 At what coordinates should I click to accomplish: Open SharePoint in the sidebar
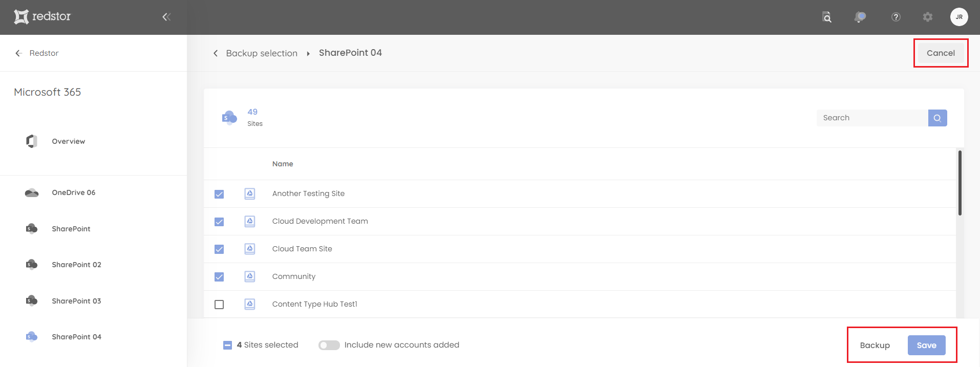pos(71,229)
